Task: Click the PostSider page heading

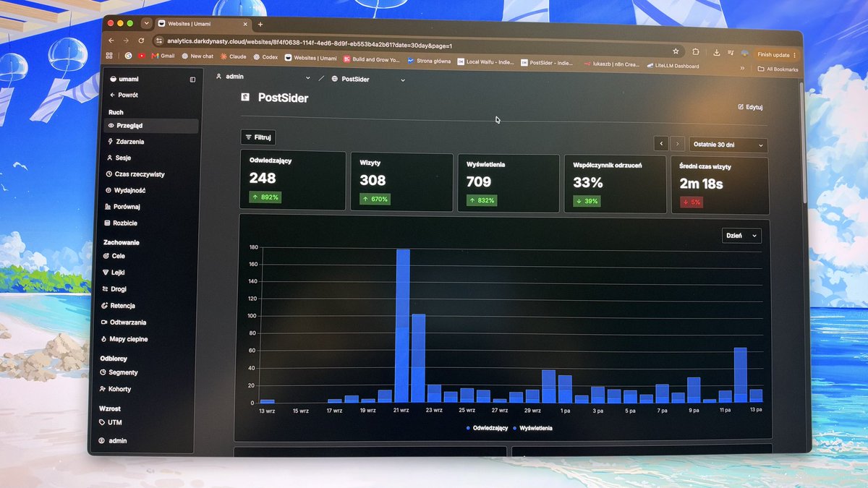Action: click(283, 98)
